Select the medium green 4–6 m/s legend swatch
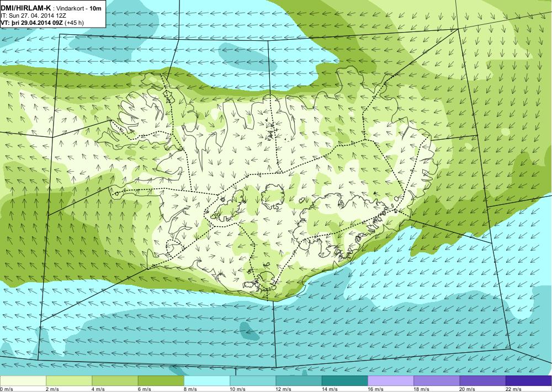This screenshot has height=392, width=552. (115, 381)
